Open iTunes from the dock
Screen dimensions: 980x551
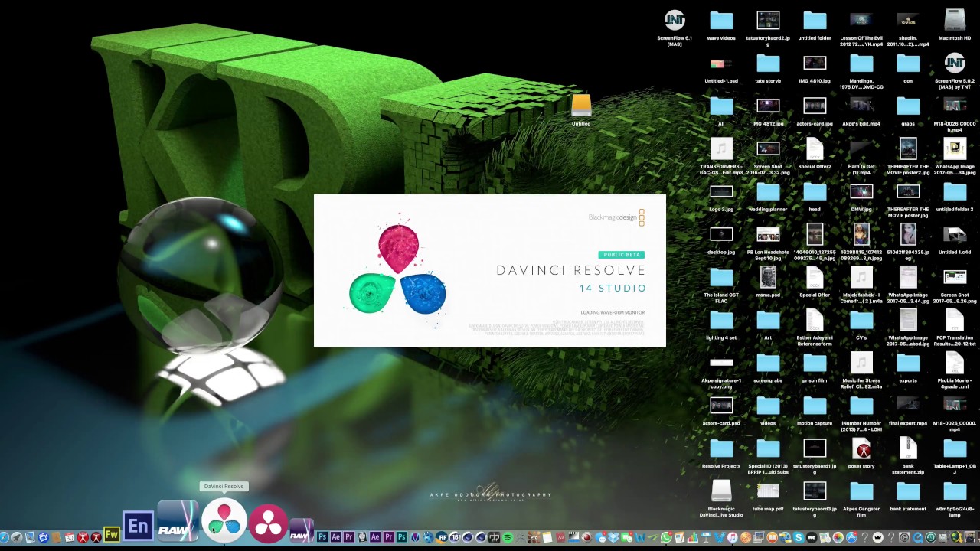pyautogui.click(x=732, y=538)
